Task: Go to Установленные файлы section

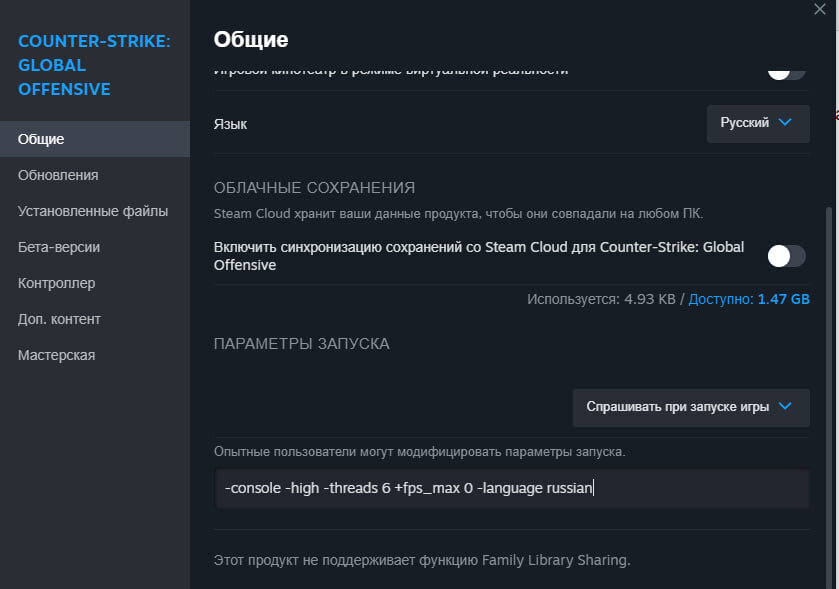Action: (95, 211)
